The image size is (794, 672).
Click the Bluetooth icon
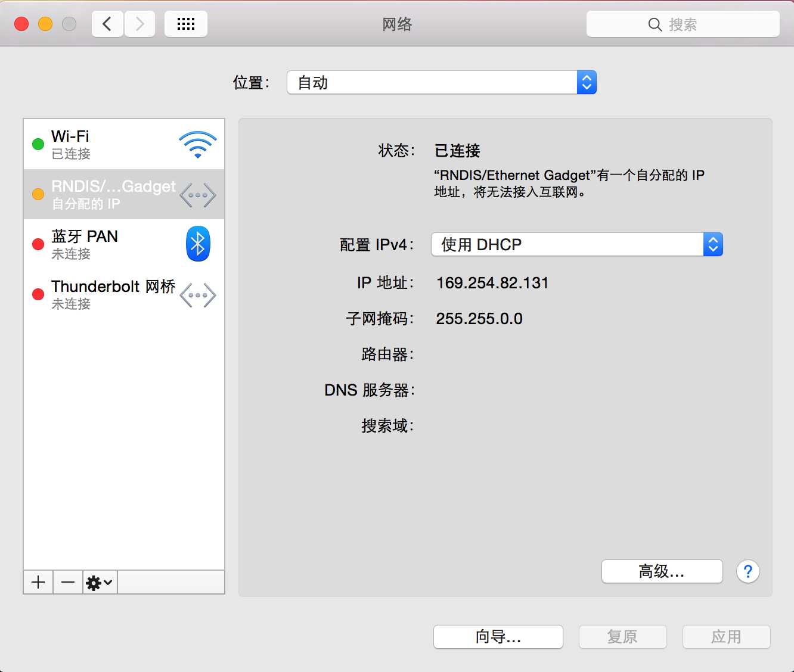click(198, 244)
